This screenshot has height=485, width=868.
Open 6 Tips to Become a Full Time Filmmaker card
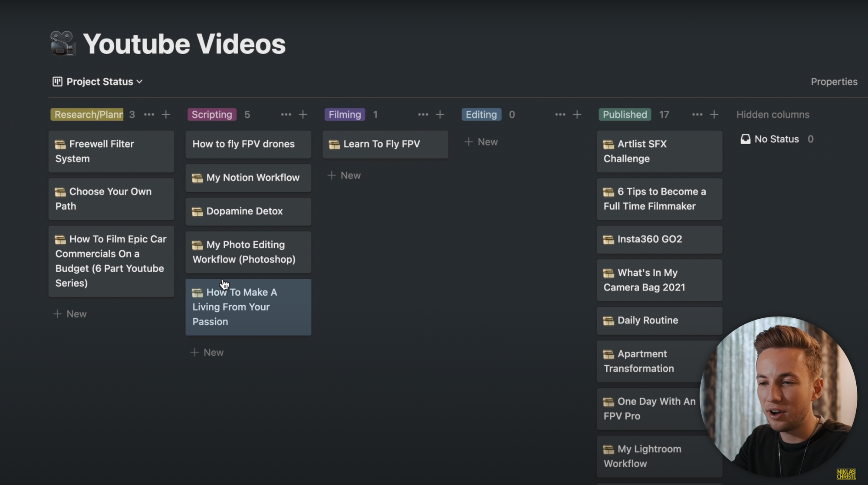(x=660, y=199)
